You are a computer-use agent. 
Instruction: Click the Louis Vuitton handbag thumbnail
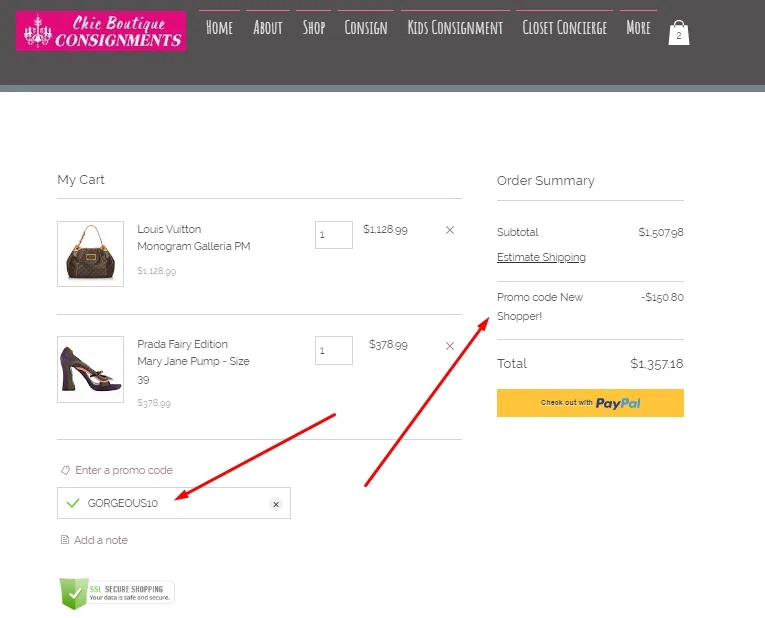tap(90, 254)
